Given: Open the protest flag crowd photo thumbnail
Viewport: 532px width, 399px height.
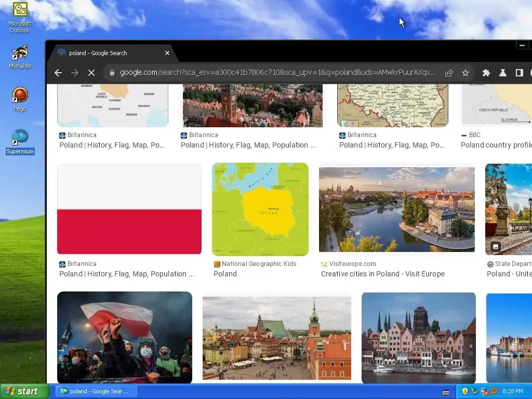Looking at the screenshot, I should coord(125,338).
